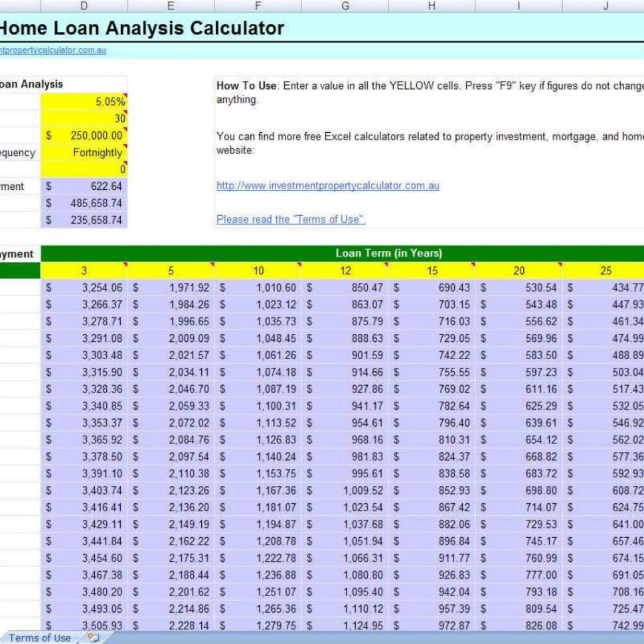This screenshot has height=644, width=644.
Task: Select column J header
Action: click(x=604, y=5)
